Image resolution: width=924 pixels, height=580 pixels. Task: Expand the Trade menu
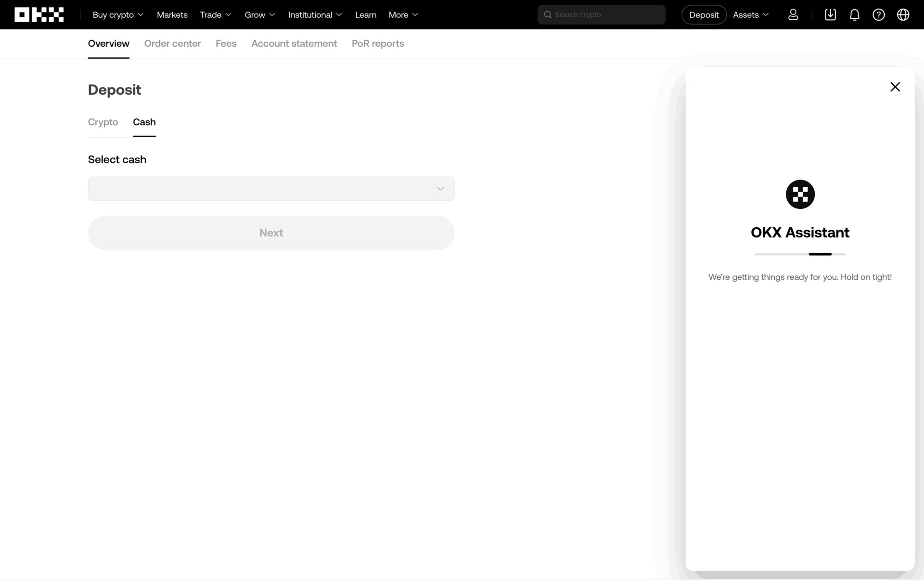216,15
